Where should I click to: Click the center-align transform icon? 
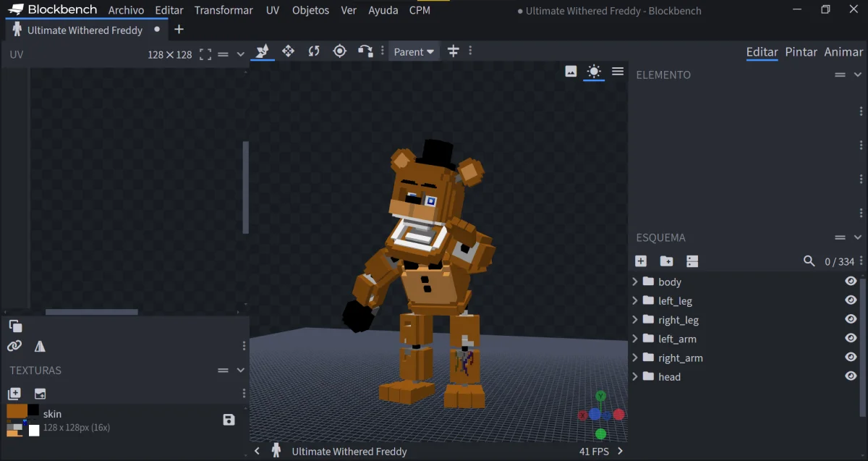[454, 51]
